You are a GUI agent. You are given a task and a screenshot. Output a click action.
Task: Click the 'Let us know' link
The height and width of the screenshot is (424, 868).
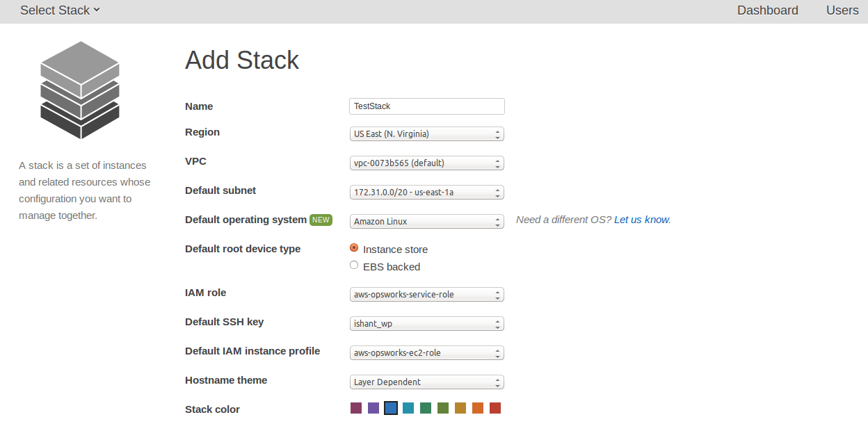tap(641, 220)
